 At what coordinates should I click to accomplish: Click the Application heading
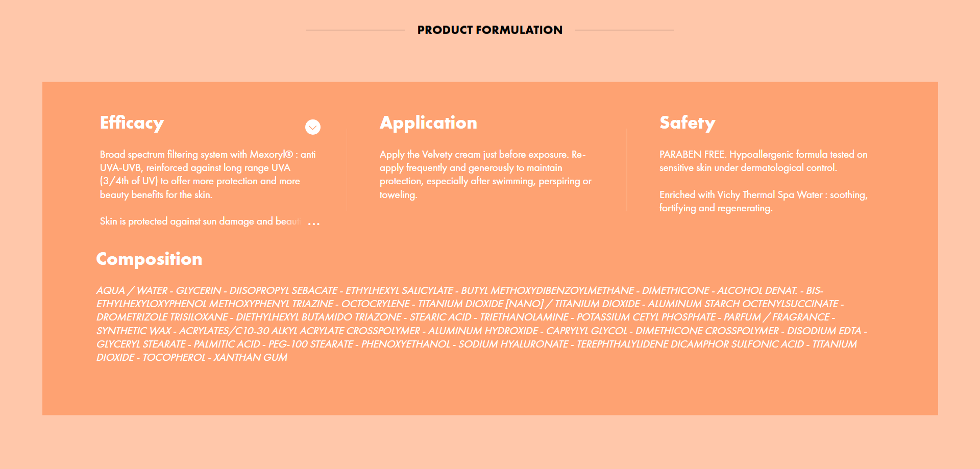(x=428, y=123)
